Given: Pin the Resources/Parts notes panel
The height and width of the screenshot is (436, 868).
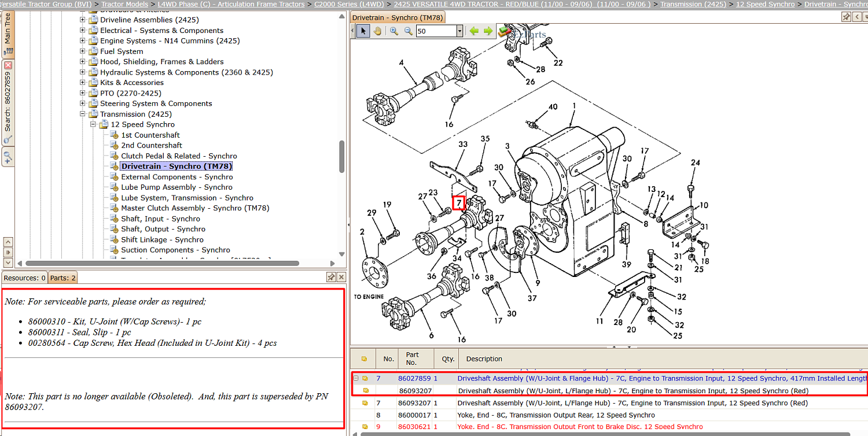Looking at the screenshot, I should (x=331, y=278).
